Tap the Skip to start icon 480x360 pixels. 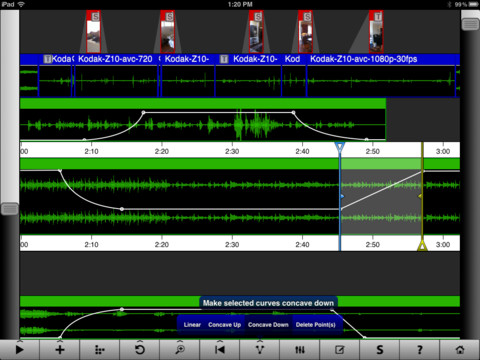(220, 350)
